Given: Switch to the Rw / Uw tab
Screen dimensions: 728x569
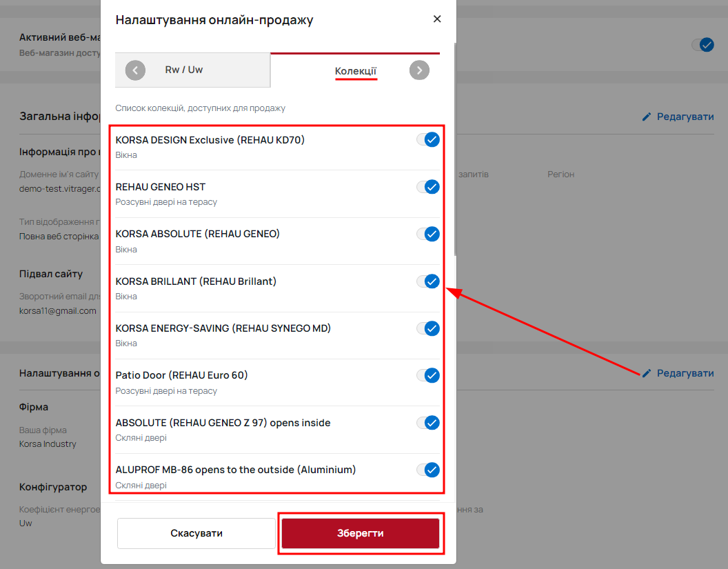Looking at the screenshot, I should [184, 70].
